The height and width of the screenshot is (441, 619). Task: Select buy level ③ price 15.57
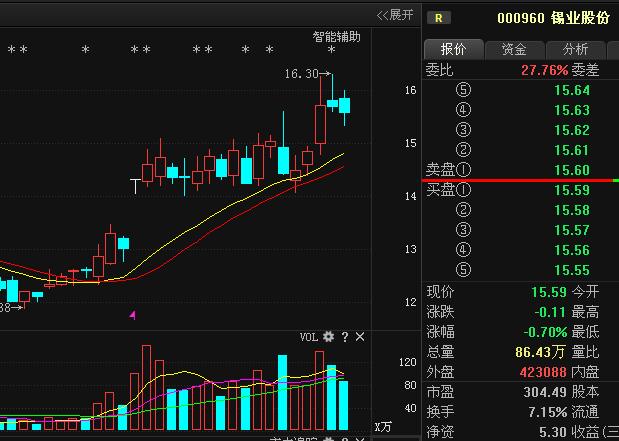(x=572, y=230)
